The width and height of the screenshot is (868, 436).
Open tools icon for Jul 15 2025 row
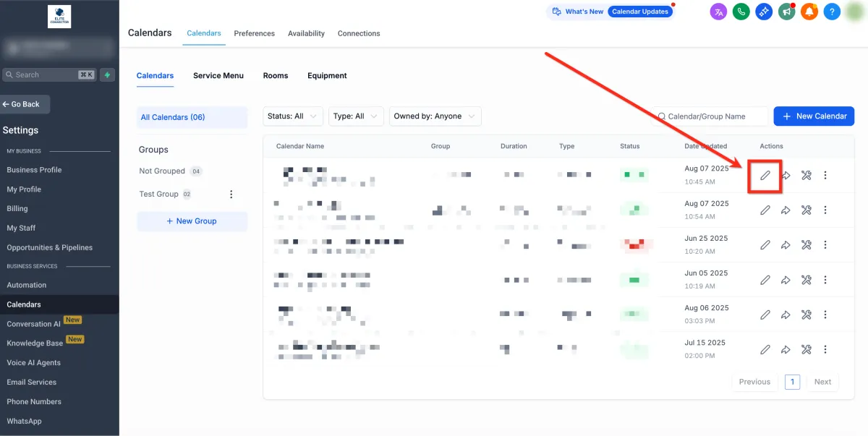coord(806,349)
